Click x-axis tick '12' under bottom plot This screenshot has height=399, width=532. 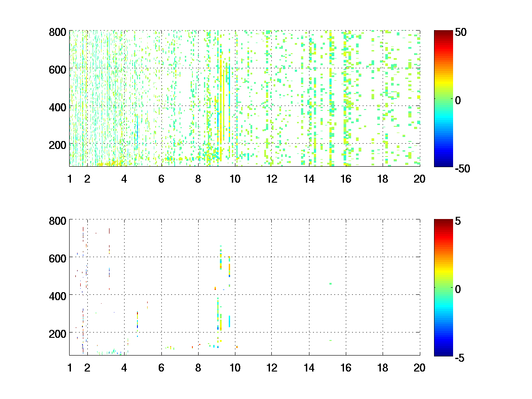tap(272, 368)
